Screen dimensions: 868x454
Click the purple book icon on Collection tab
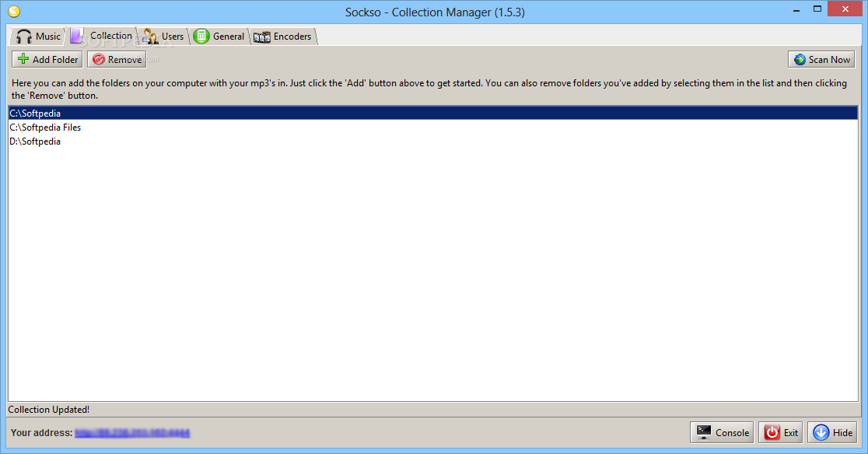77,36
